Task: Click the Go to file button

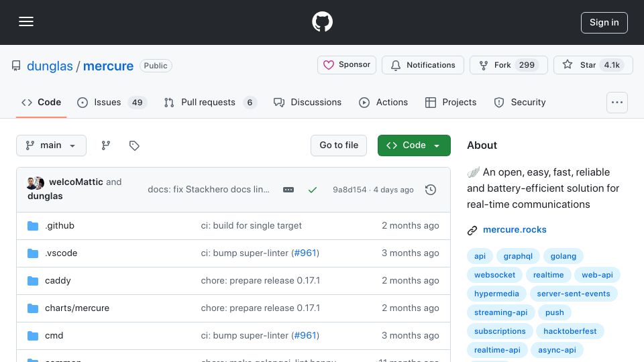Action: coord(338,145)
